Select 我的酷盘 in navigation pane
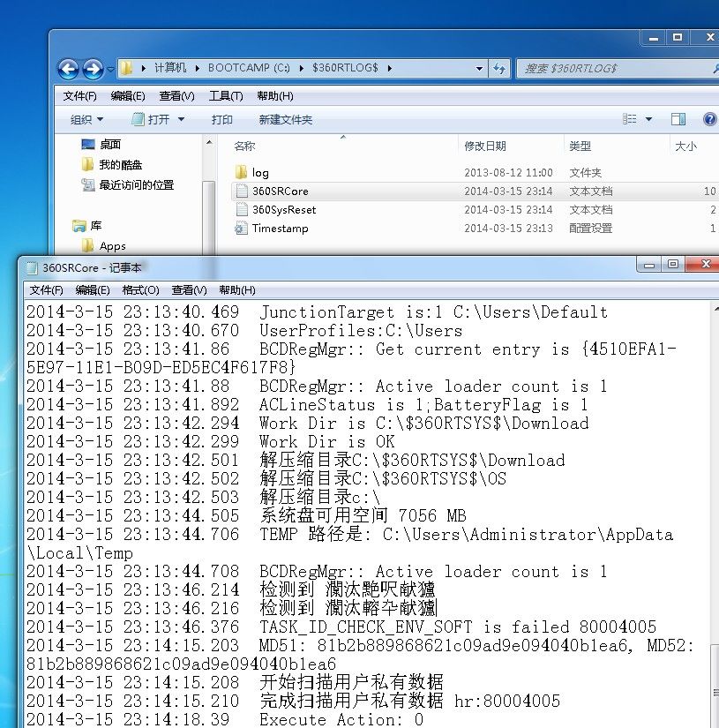This screenshot has width=719, height=728. click(x=111, y=164)
